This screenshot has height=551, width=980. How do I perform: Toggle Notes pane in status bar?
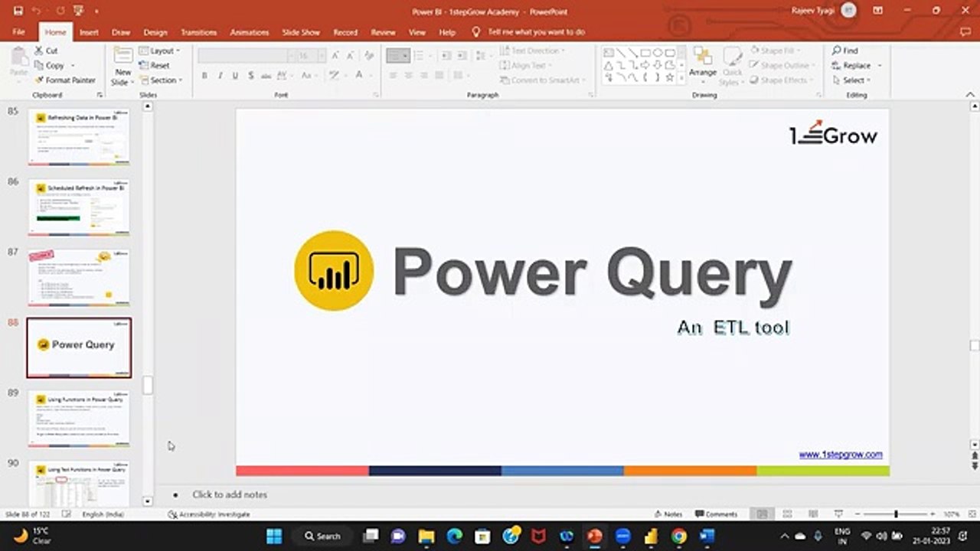tap(668, 514)
